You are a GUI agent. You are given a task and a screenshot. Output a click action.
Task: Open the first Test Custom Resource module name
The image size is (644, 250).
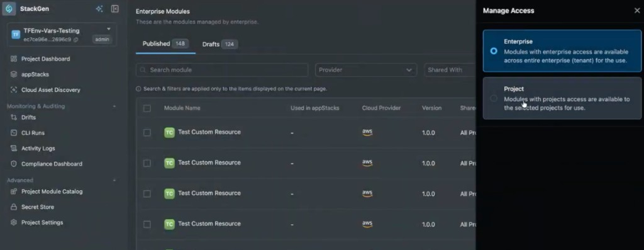coord(209,132)
